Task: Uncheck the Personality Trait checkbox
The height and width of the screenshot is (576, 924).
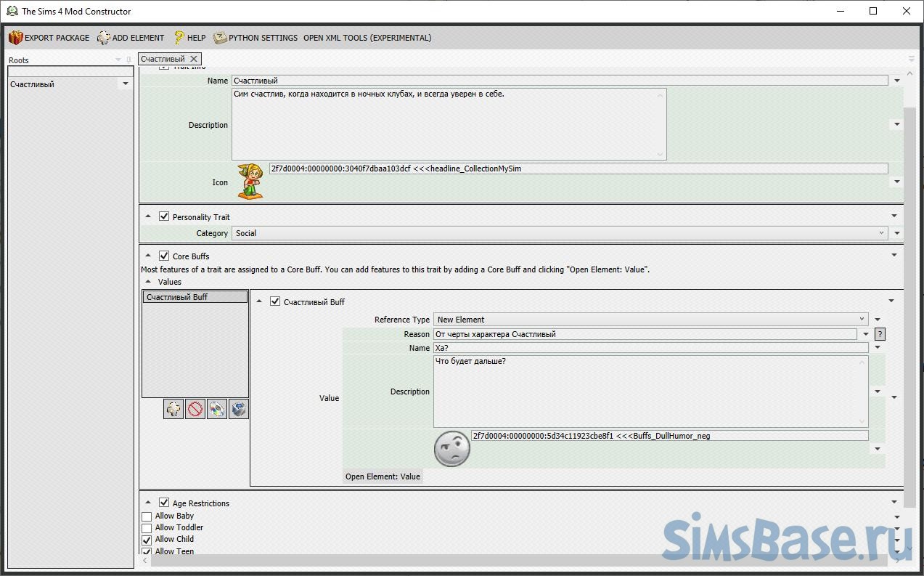Action: click(x=164, y=216)
